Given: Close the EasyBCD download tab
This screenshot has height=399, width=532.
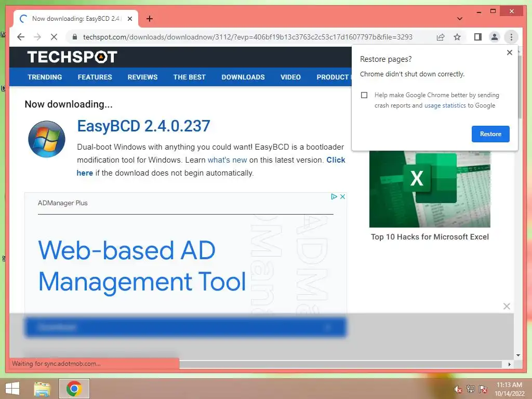Looking at the screenshot, I should point(129,19).
